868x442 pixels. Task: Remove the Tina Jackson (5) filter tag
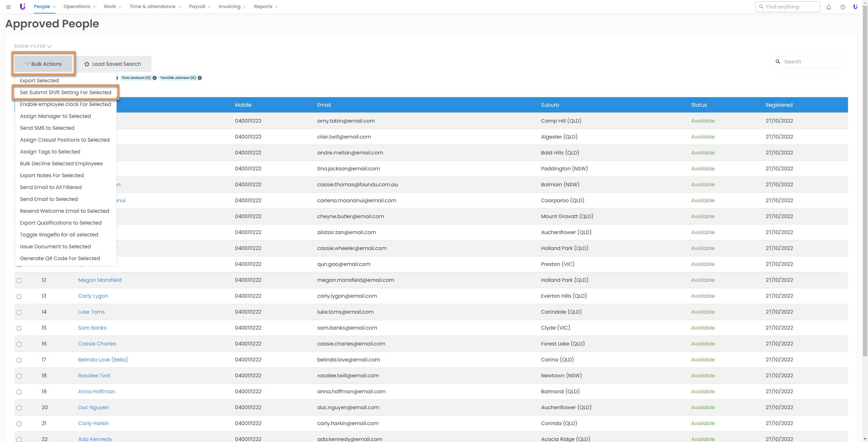click(155, 78)
